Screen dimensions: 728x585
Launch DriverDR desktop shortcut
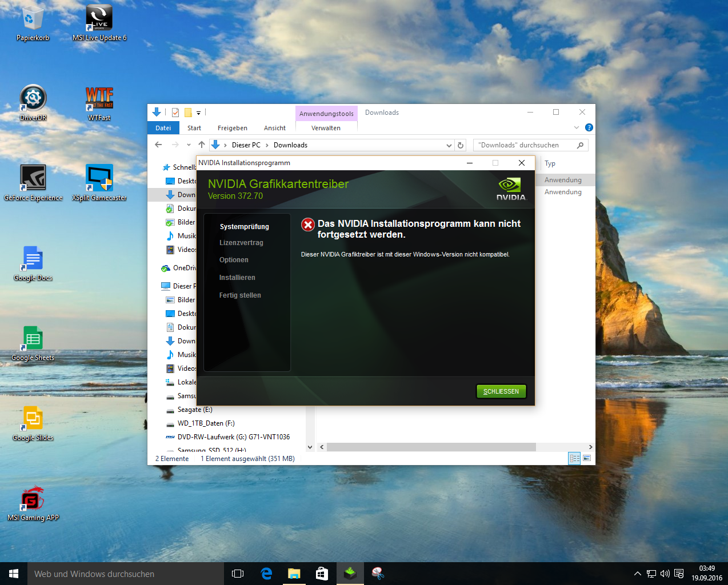tap(33, 103)
